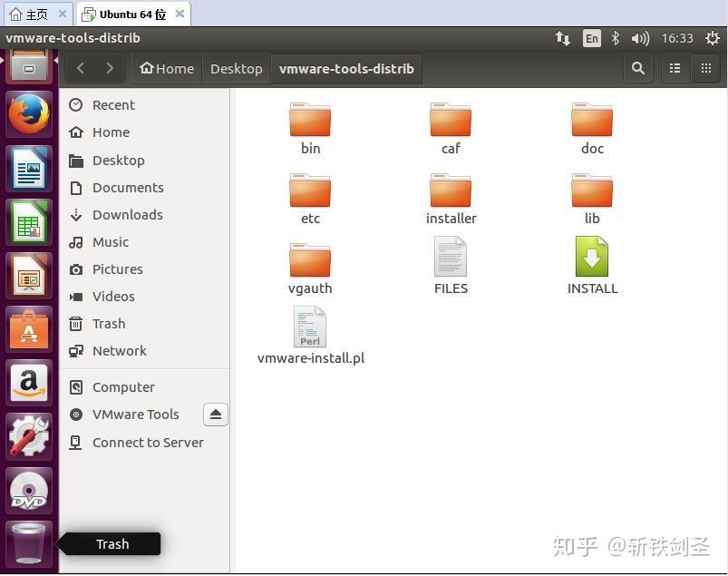Open the network indicator in top panel
Screen dimensions: 728x576
563,38
